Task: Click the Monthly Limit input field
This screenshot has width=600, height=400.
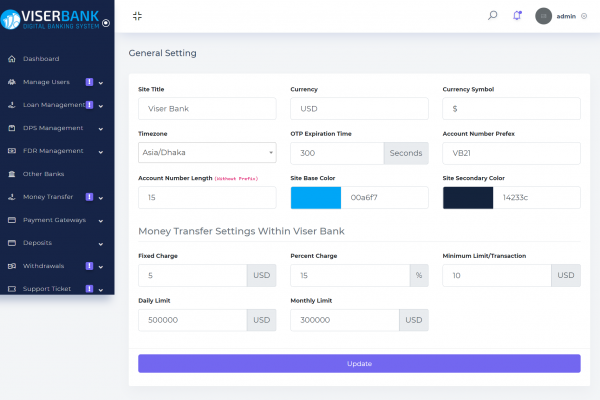Action: (x=345, y=320)
